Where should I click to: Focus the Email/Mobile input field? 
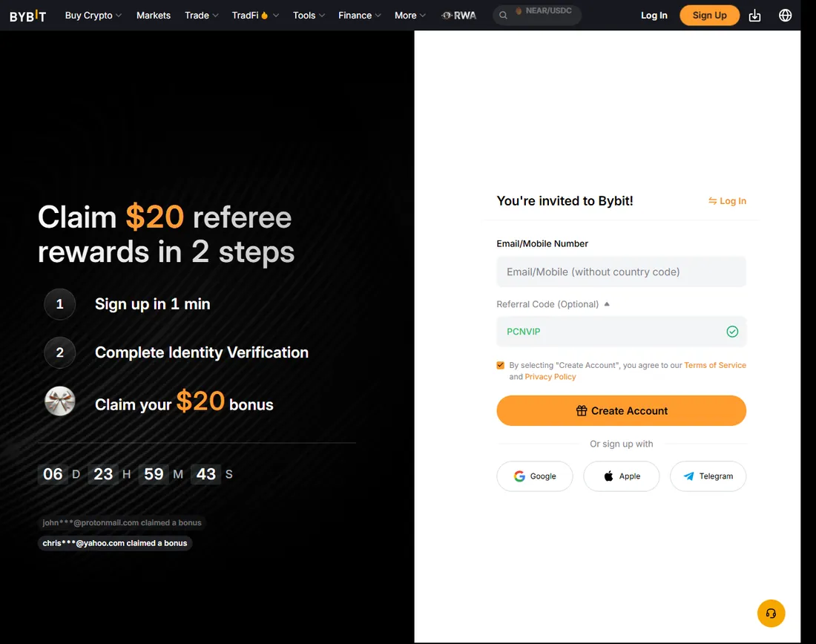coord(622,272)
